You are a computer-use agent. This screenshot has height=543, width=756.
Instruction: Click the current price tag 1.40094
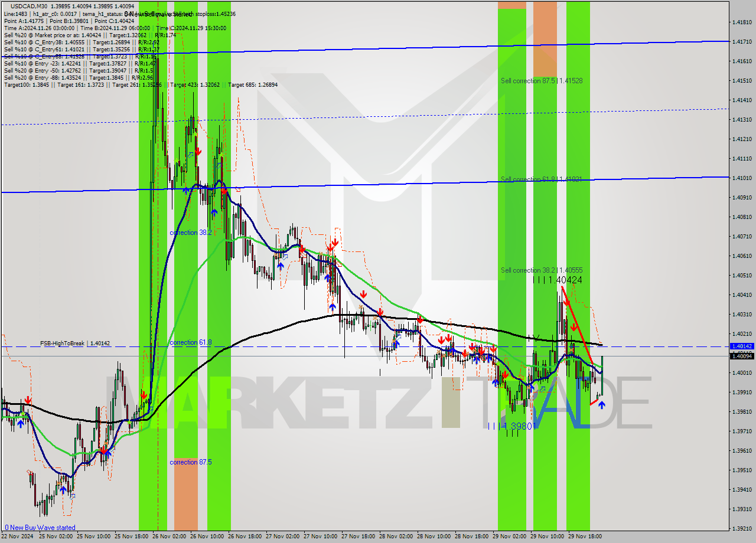[x=741, y=356]
